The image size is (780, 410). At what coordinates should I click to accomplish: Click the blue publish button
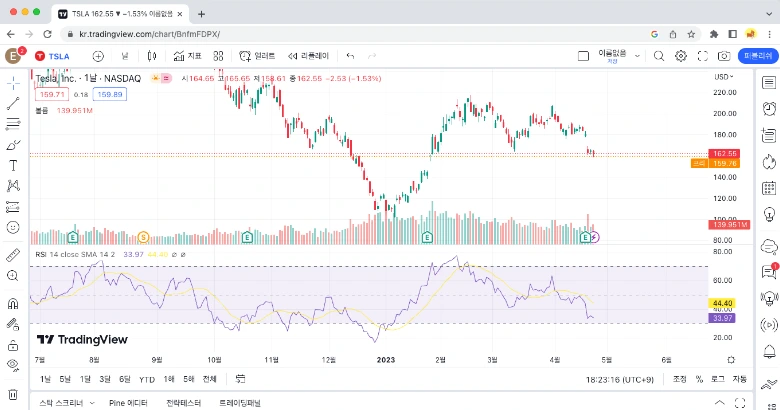tap(758, 56)
